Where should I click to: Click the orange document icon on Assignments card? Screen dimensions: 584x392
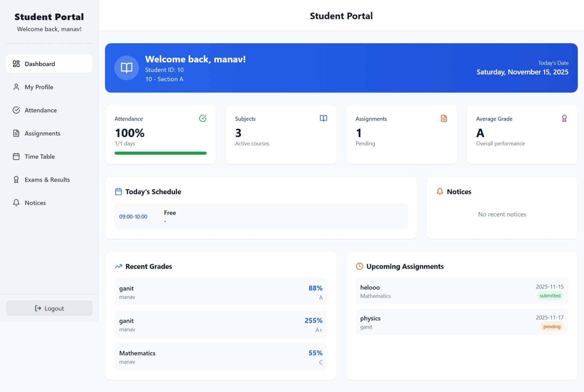[x=444, y=118]
